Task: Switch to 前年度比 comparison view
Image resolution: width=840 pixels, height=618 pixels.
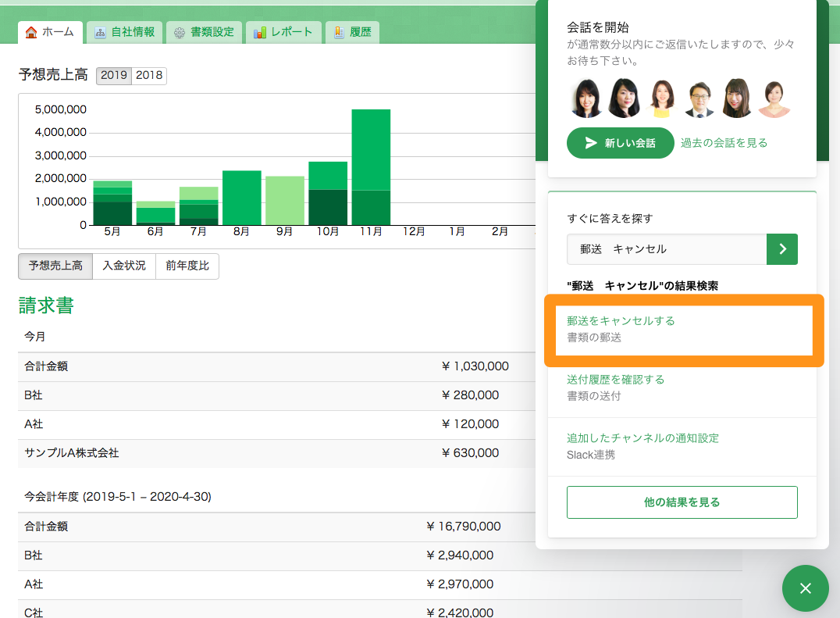Action: [x=187, y=266]
